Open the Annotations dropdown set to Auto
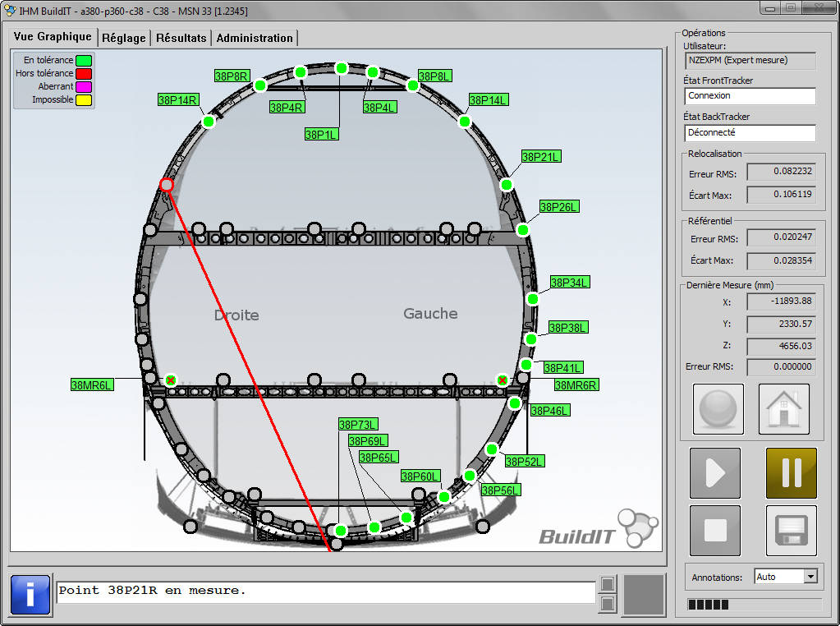840x626 pixels. pyautogui.click(x=785, y=576)
